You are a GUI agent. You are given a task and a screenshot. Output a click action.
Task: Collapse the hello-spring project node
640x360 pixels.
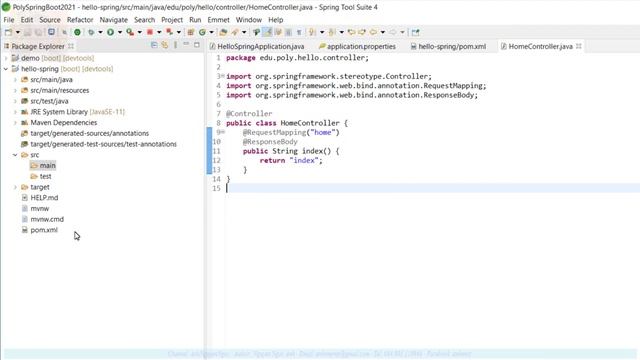(x=6, y=69)
